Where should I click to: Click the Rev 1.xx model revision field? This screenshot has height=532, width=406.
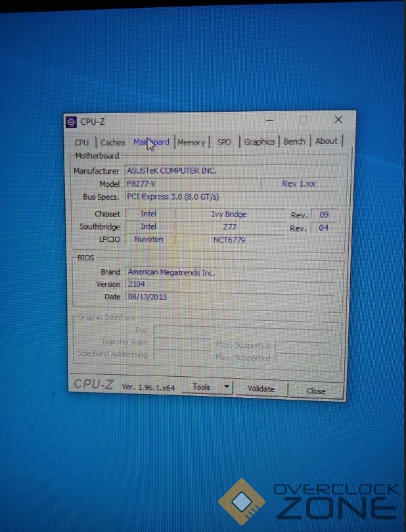click(299, 184)
